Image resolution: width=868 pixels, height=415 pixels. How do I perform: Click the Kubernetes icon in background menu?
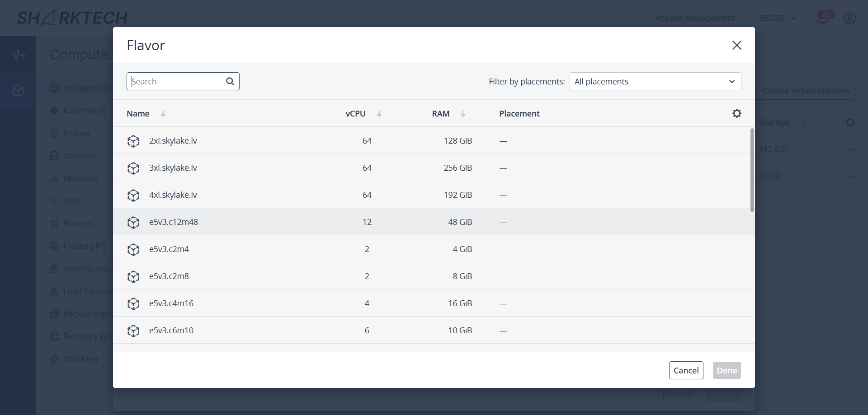click(x=54, y=111)
